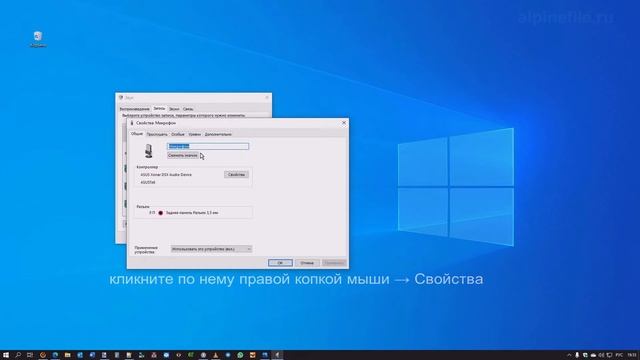
Task: Click the Сменить значок button
Action: coord(182,156)
